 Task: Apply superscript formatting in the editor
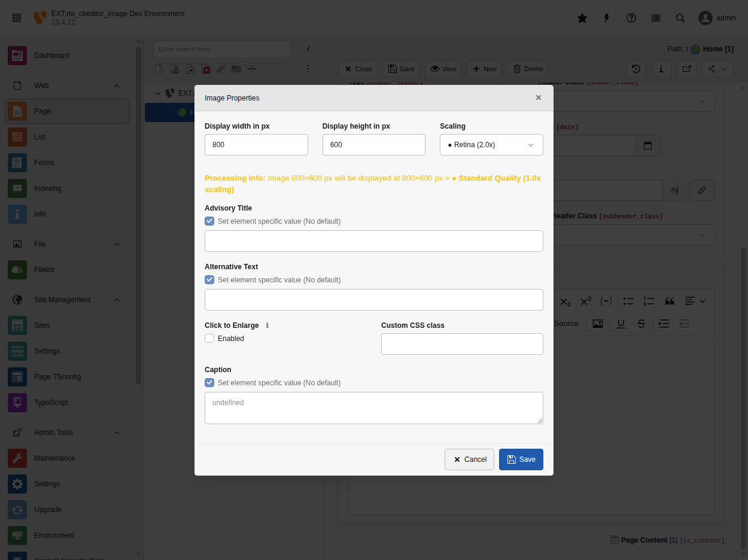click(x=585, y=301)
